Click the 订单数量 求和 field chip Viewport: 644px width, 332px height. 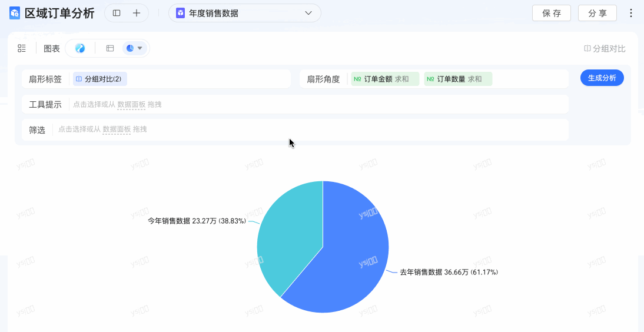(459, 79)
